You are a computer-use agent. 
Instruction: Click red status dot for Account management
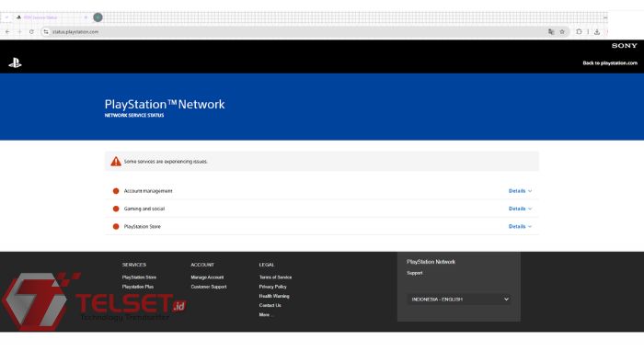(116, 191)
